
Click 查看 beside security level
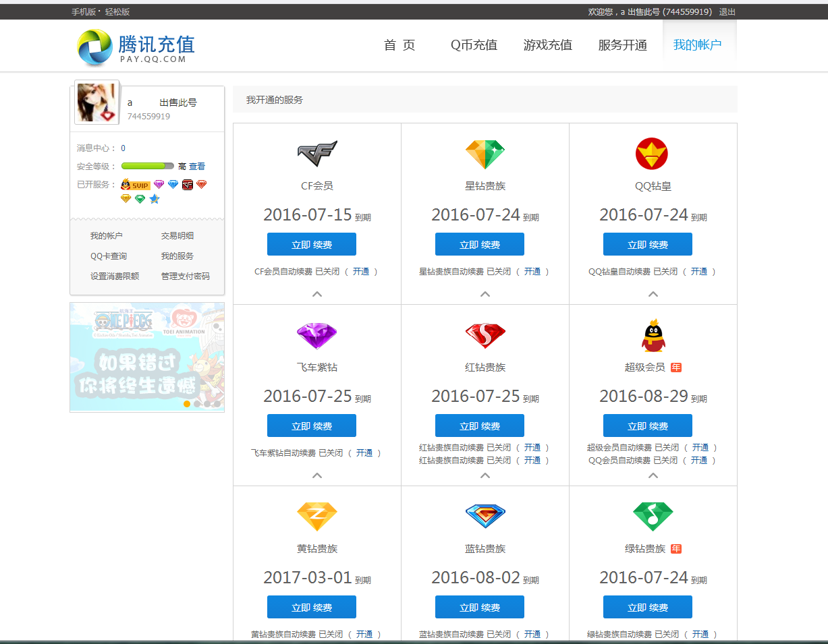pos(197,167)
